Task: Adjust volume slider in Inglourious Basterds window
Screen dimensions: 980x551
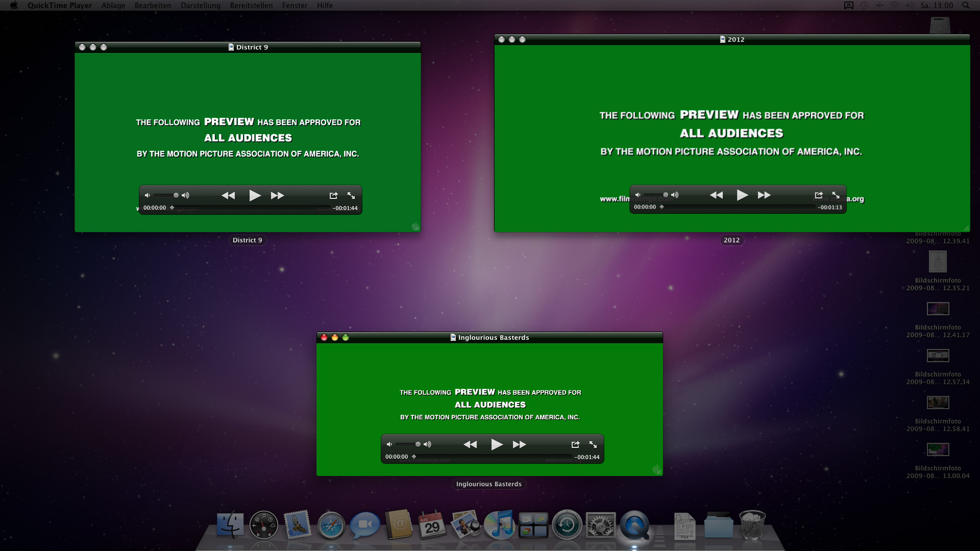Action: click(x=408, y=444)
